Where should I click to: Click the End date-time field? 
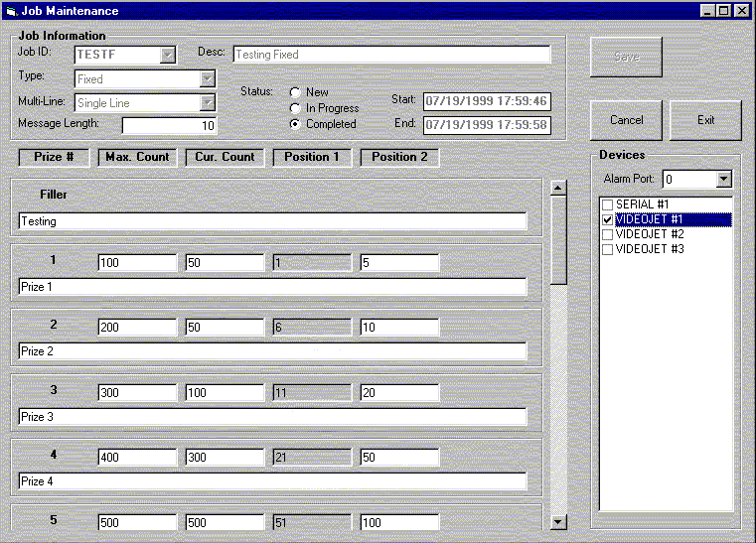point(487,125)
